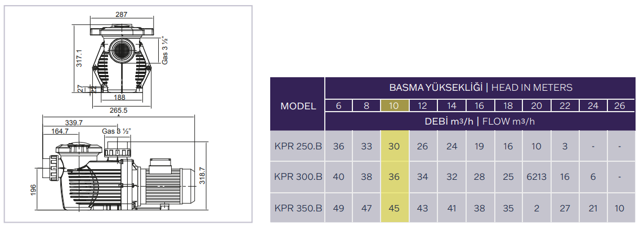
Task: Click the highlighted 30 flow value cell
Action: point(394,147)
